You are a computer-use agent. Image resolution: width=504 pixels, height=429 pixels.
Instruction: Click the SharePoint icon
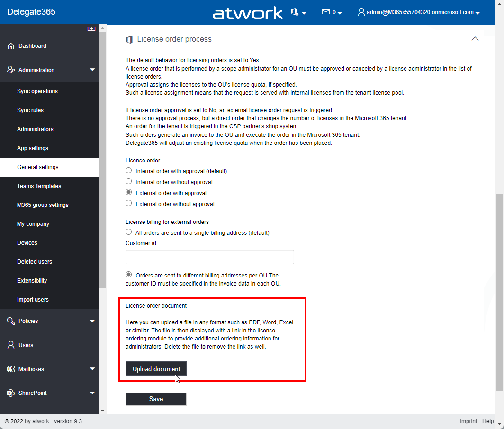click(x=11, y=393)
